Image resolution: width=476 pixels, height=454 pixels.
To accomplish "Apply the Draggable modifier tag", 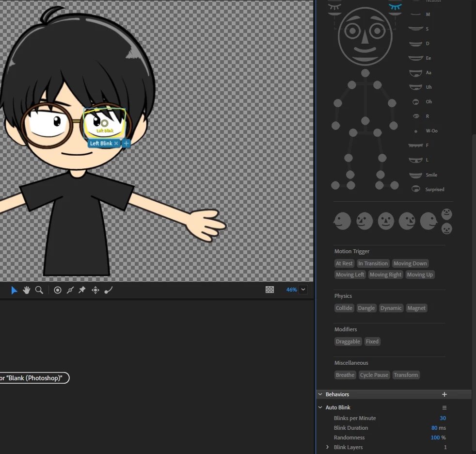I will (348, 341).
